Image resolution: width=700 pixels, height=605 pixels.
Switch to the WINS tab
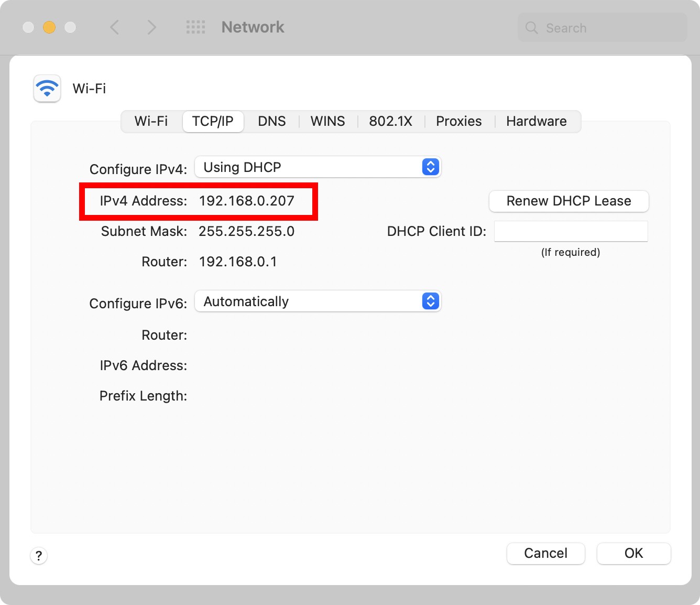pyautogui.click(x=327, y=121)
